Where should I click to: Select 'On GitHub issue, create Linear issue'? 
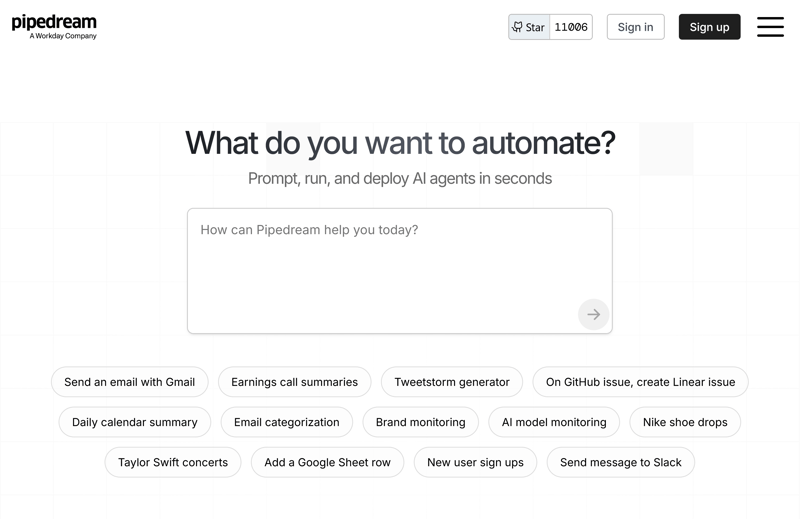(x=640, y=382)
